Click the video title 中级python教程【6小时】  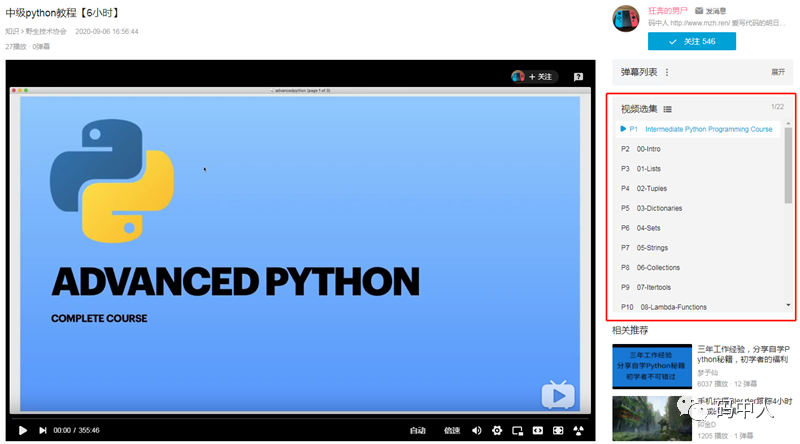pyautogui.click(x=62, y=13)
